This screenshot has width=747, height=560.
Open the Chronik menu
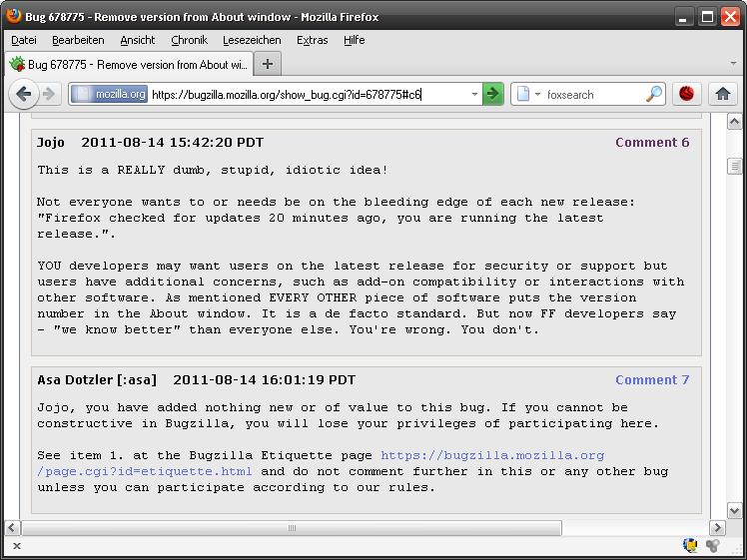189,40
